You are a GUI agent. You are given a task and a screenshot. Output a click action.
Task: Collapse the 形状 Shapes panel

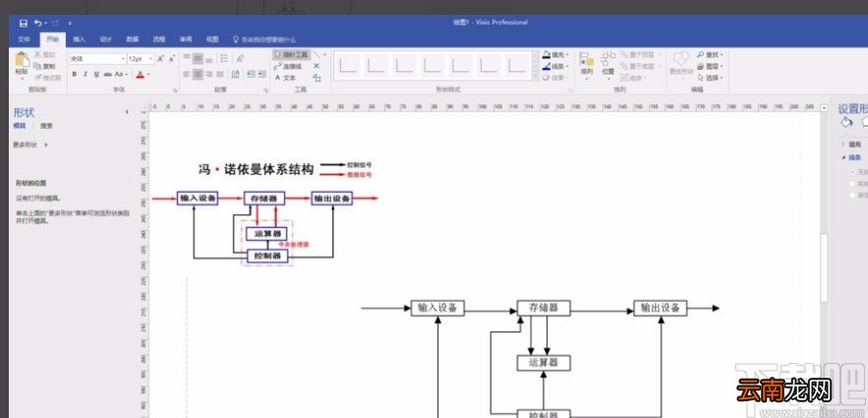(127, 112)
